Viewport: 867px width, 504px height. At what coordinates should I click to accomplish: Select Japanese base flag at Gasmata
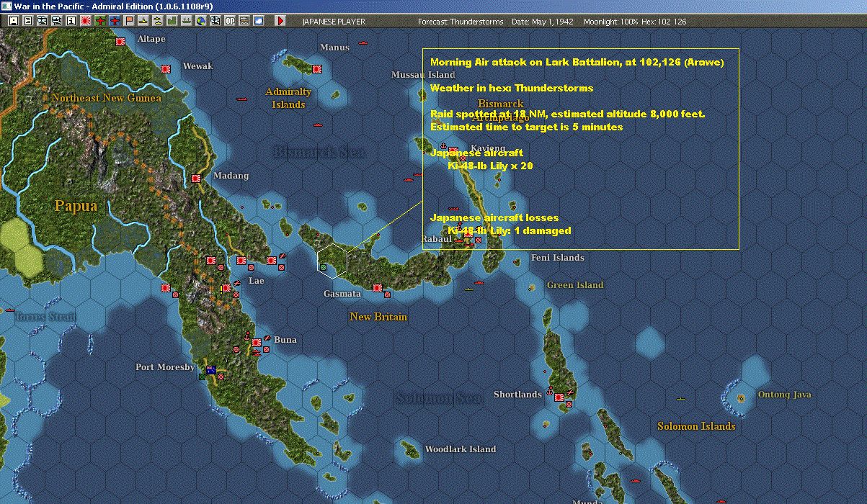click(x=377, y=288)
